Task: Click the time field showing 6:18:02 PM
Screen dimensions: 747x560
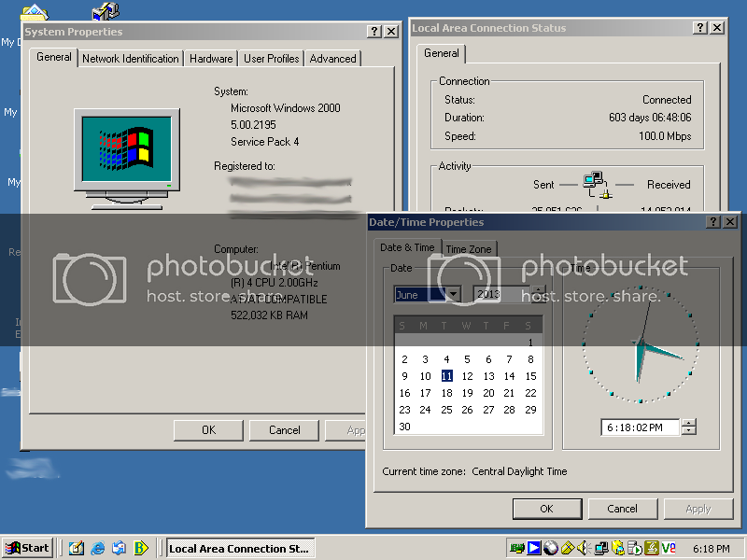Action: (640, 427)
